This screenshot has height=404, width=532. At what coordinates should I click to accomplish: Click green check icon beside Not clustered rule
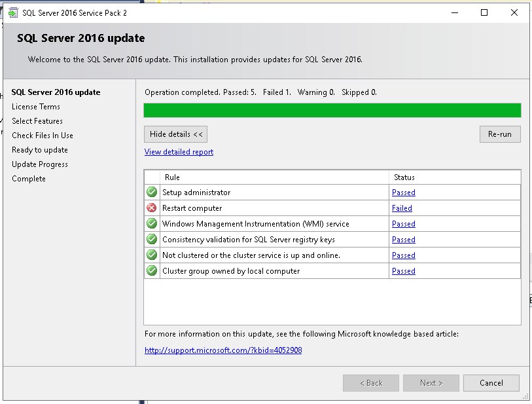point(152,255)
